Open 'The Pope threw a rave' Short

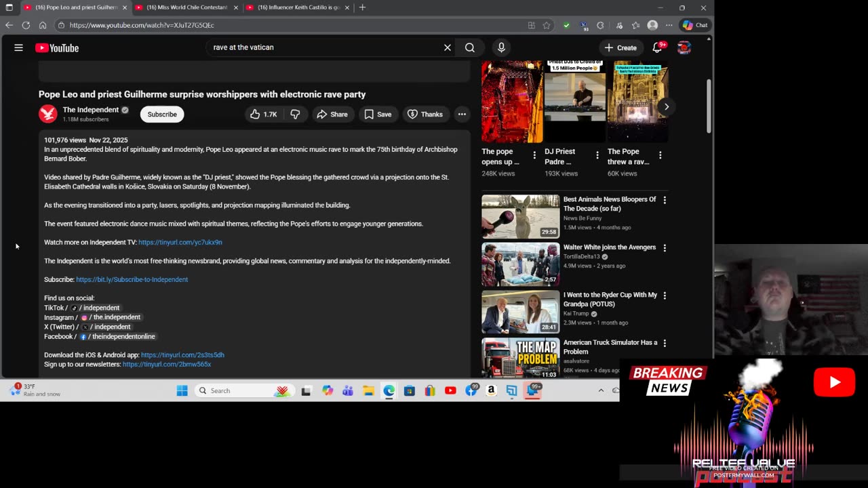[637, 102]
